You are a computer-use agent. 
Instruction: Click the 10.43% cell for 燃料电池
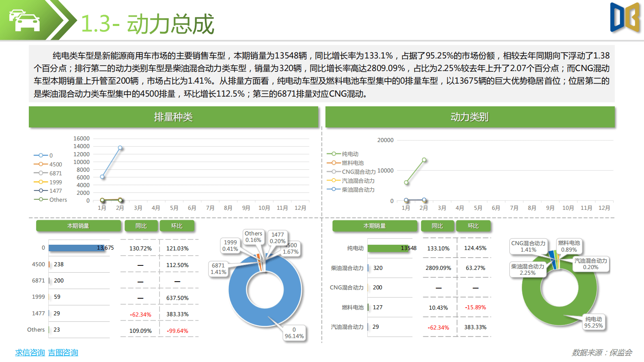tap(438, 308)
